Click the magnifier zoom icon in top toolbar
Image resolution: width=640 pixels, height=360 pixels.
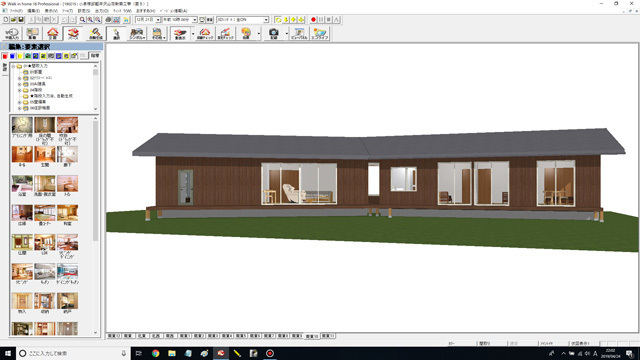(82, 20)
